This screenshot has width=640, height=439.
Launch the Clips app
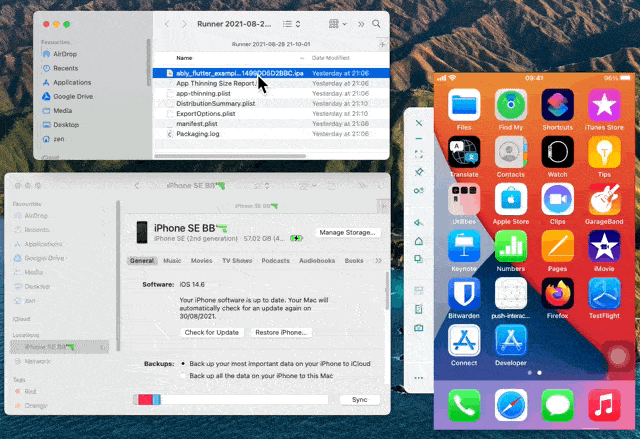557,199
